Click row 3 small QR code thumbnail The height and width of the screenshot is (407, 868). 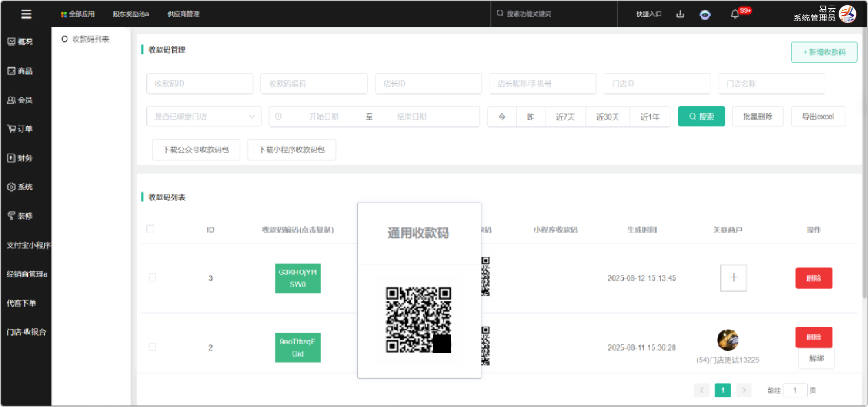point(485,276)
